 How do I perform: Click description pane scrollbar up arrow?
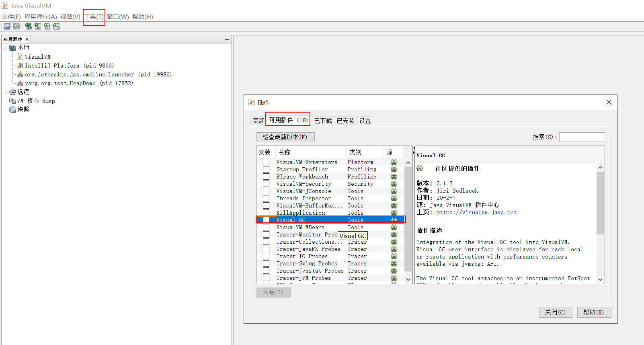601,167
